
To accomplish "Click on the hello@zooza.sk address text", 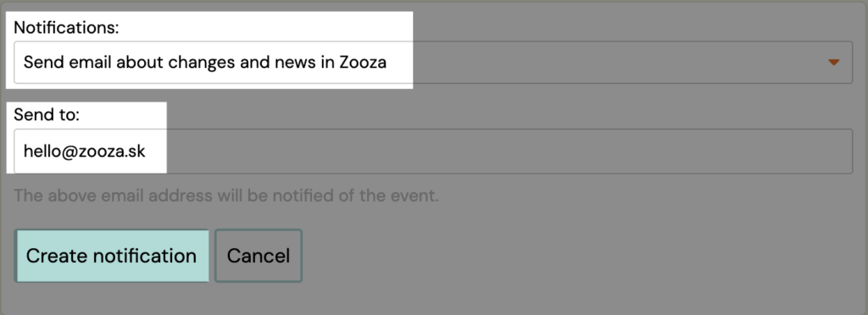I will (84, 152).
